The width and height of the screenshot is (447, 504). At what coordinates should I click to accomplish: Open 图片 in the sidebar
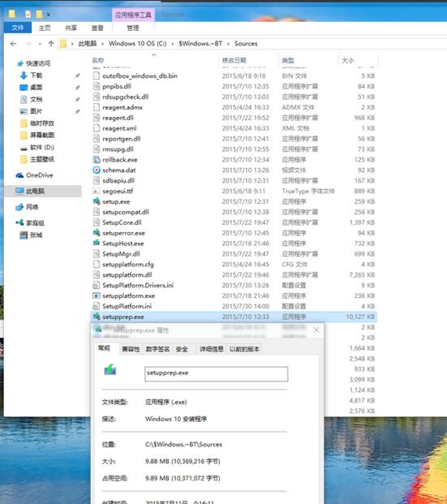tap(36, 111)
